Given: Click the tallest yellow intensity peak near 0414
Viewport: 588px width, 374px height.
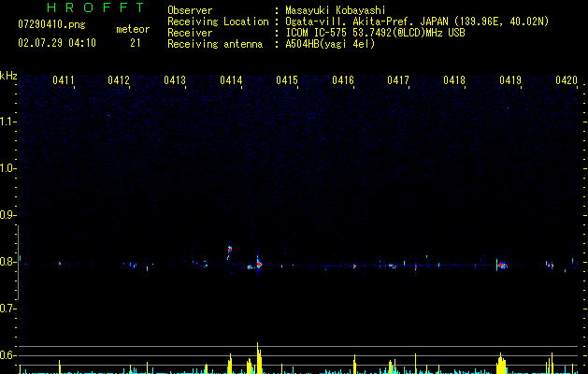Looking at the screenshot, I should 258,358.
